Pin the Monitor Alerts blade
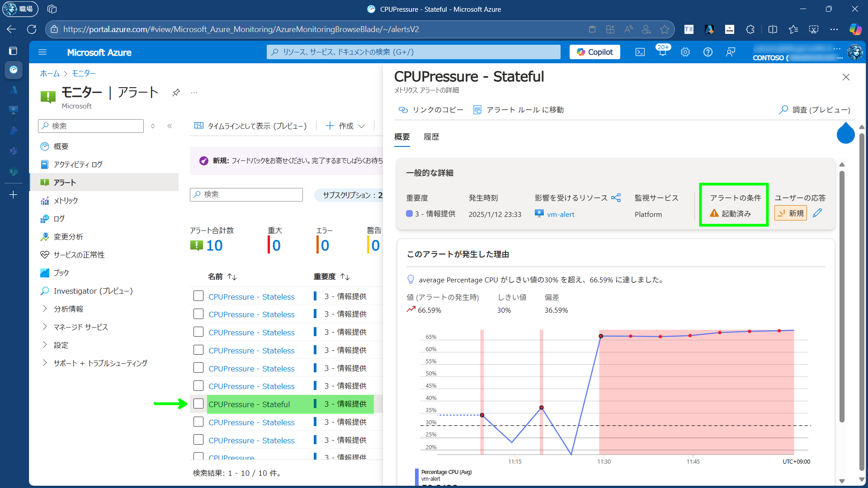This screenshot has width=868, height=488. pos(176,93)
